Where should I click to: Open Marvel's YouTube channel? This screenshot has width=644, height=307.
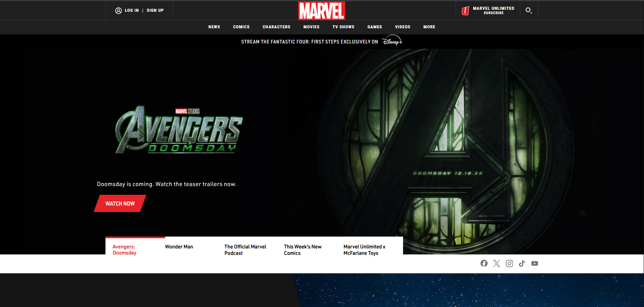[534, 263]
